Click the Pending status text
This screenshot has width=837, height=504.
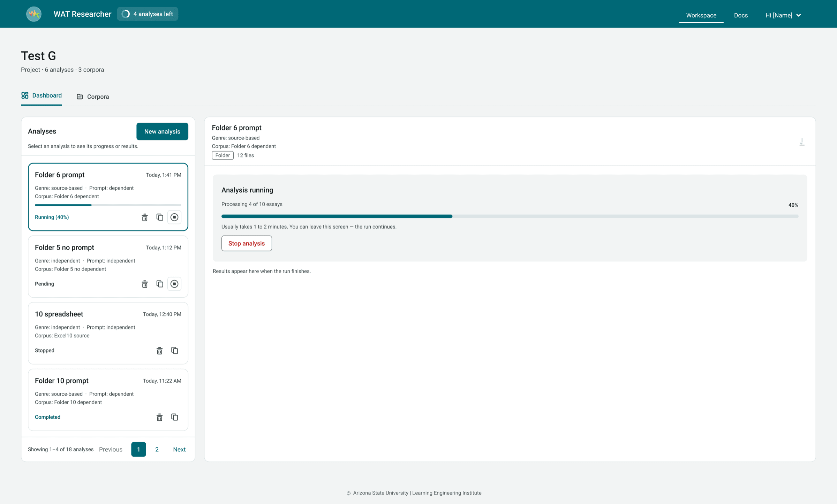coord(45,284)
